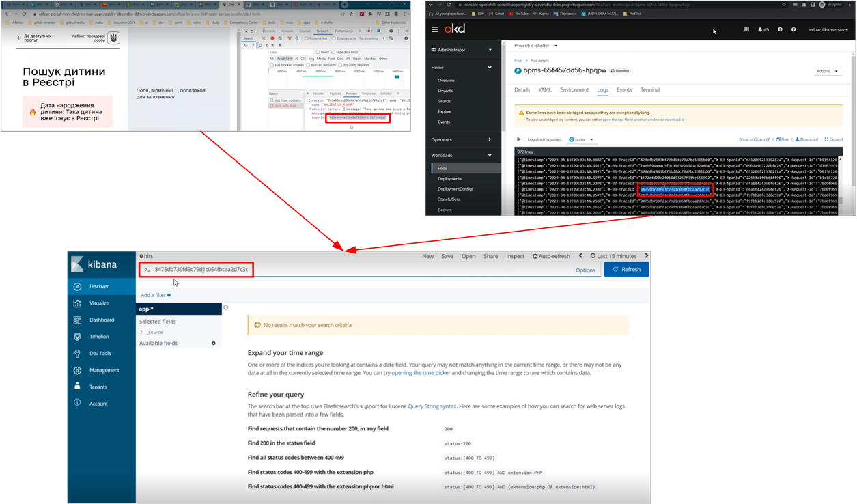Screen dimensions: 857x504
Task: Open Project: e-shelter dropdown
Action: [x=536, y=46]
